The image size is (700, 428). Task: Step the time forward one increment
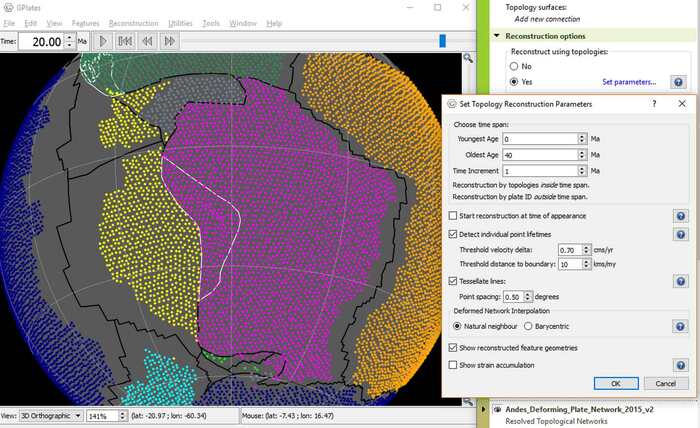coord(170,41)
